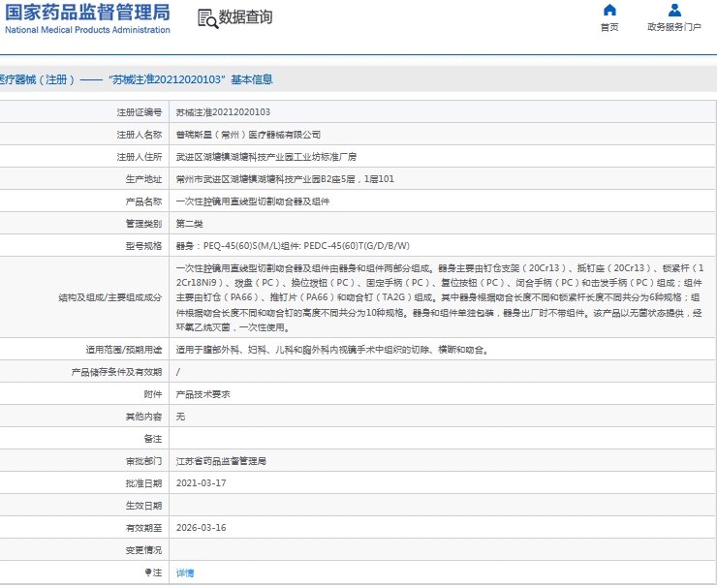Select registration number value 苏械注准20212020103
Image resolution: width=717 pixels, height=588 pixels.
click(x=223, y=112)
